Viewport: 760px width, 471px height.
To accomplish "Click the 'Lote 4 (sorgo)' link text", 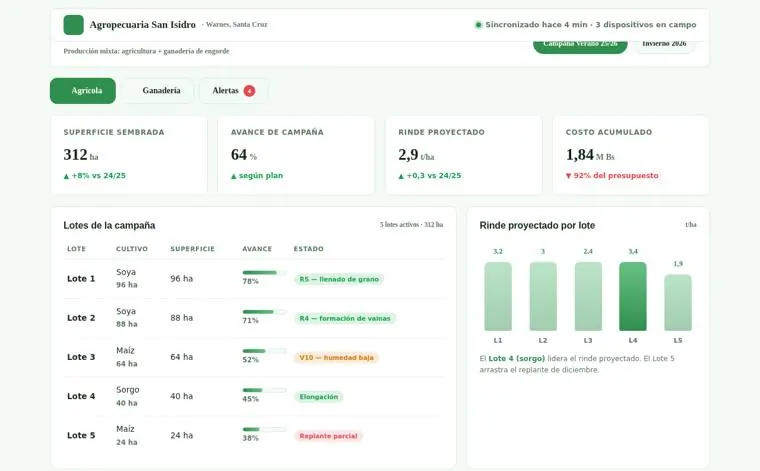I will (517, 359).
